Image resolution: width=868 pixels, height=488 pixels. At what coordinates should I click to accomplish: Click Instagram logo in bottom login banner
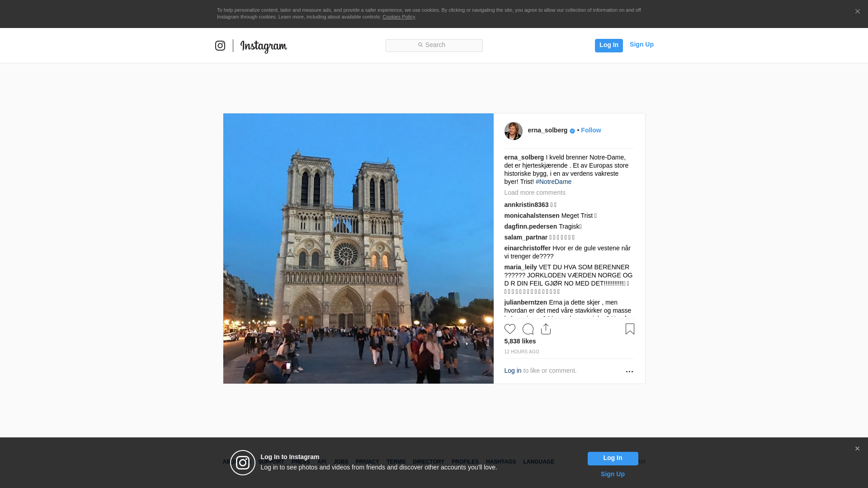(x=243, y=463)
